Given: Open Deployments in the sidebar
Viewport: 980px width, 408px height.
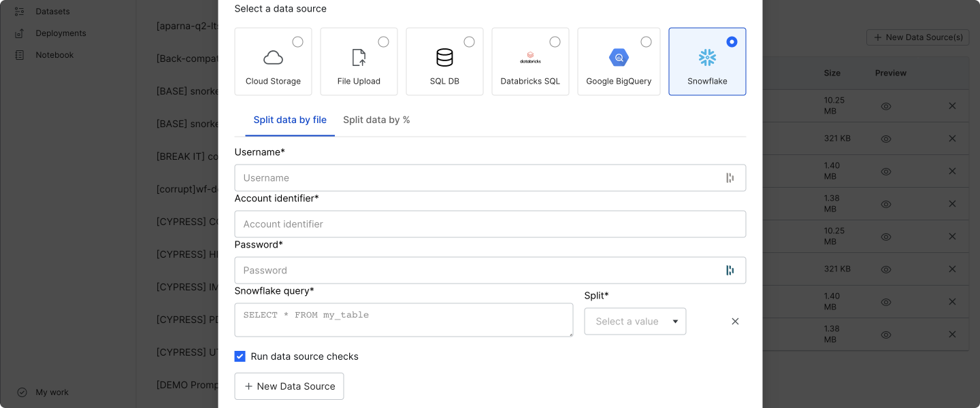Looking at the screenshot, I should tap(61, 33).
